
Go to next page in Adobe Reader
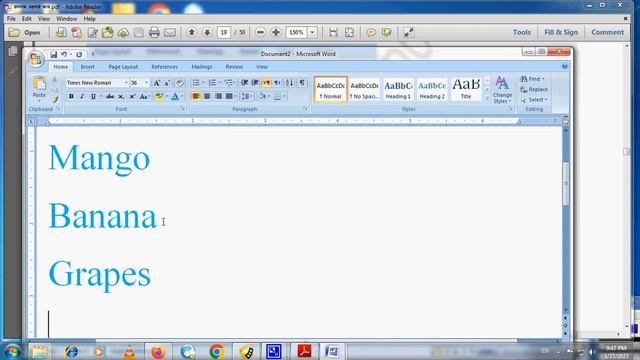coord(207,33)
